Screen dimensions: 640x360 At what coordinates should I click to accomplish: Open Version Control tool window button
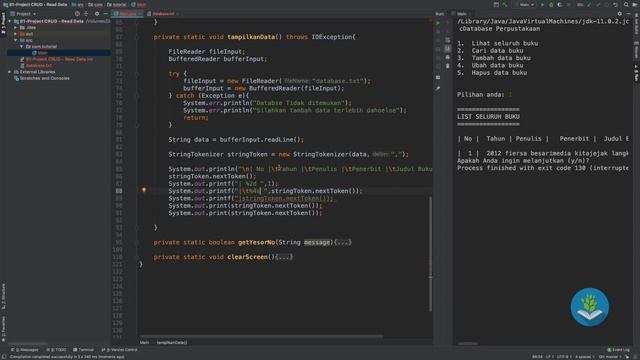[x=119, y=350]
